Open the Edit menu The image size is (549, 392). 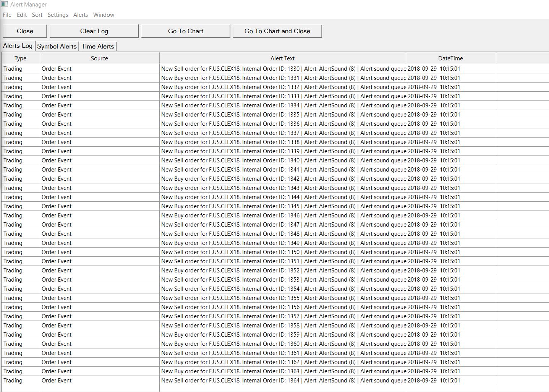coord(22,15)
